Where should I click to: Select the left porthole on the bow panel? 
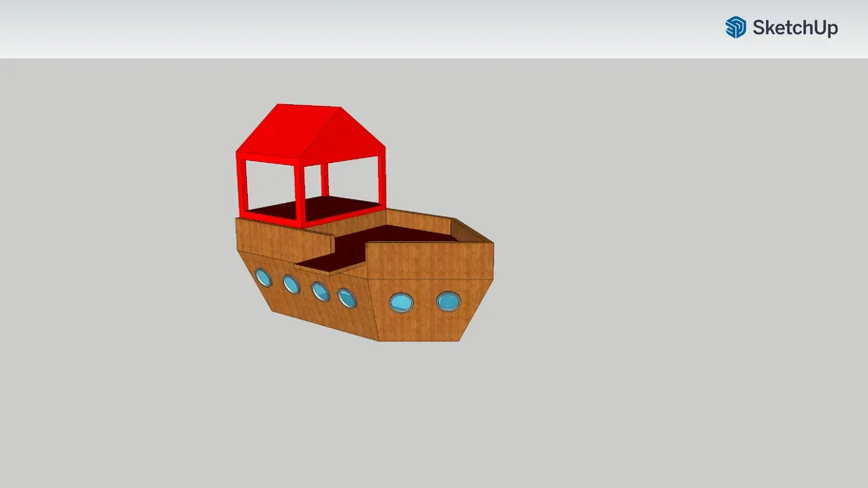pyautogui.click(x=402, y=303)
